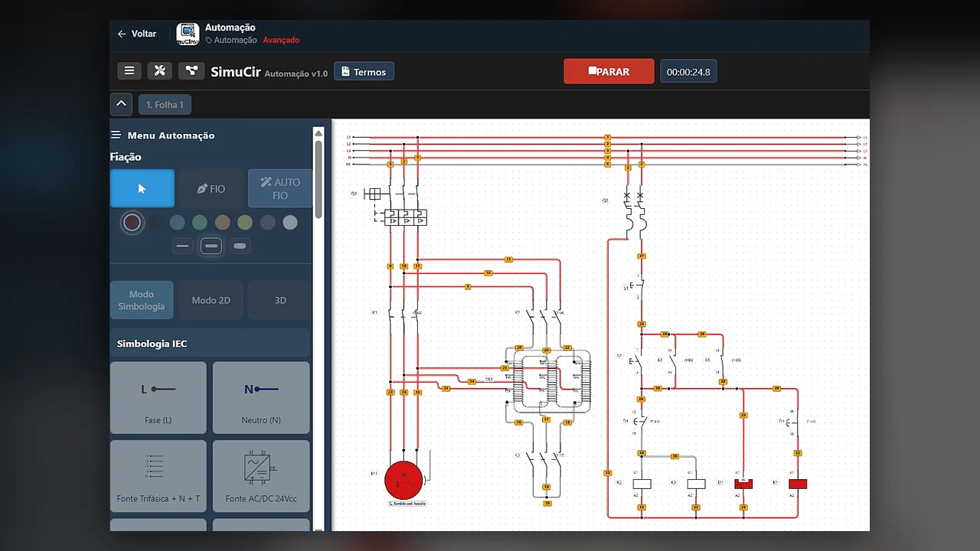Activate the FIO wire pen tool
Screen dimensions: 980x551
(x=211, y=188)
